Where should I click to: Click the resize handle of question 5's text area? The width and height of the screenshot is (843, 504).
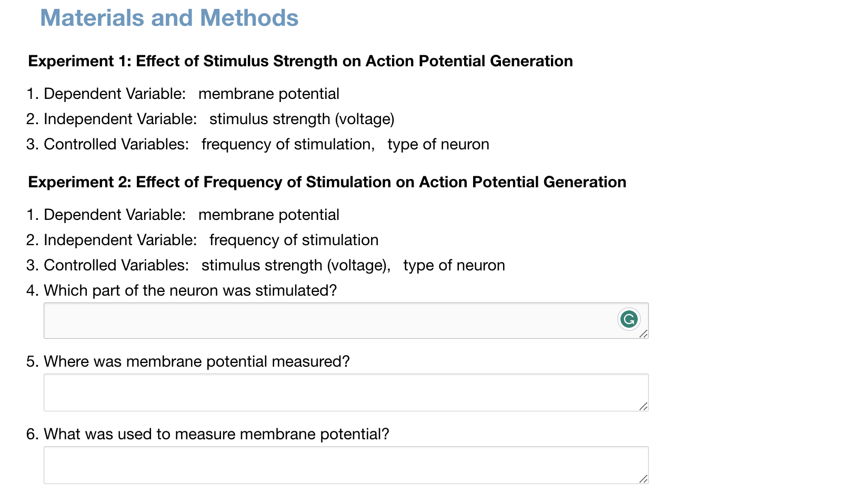point(644,406)
